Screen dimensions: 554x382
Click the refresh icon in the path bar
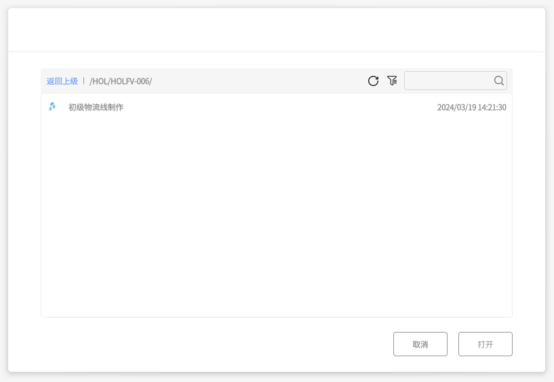tap(373, 81)
